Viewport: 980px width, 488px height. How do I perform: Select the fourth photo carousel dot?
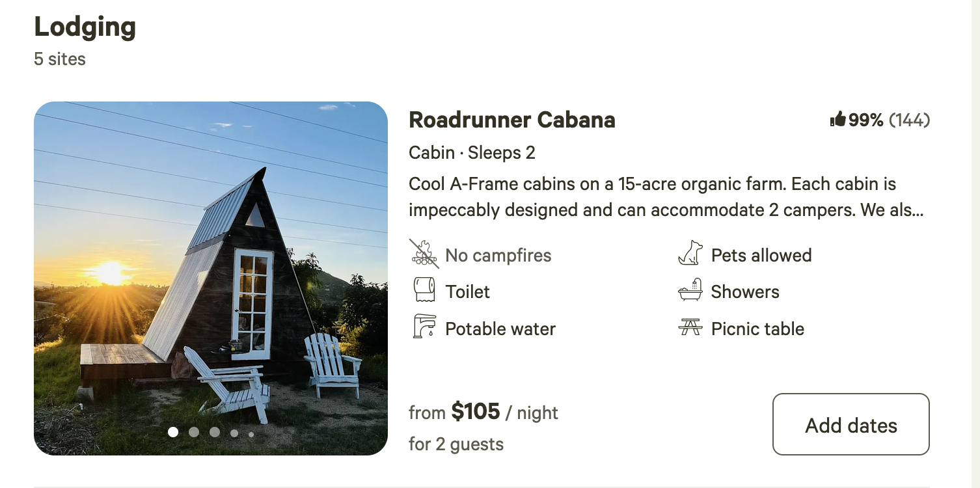coord(234,433)
